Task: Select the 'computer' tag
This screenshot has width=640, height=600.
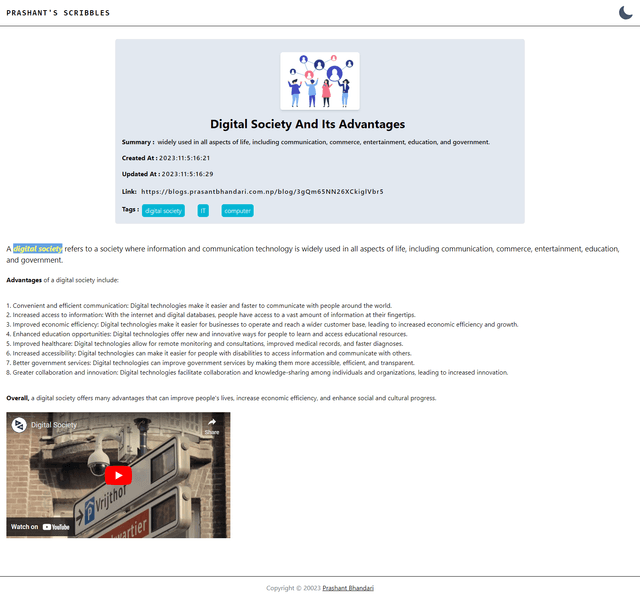Action: (x=238, y=211)
